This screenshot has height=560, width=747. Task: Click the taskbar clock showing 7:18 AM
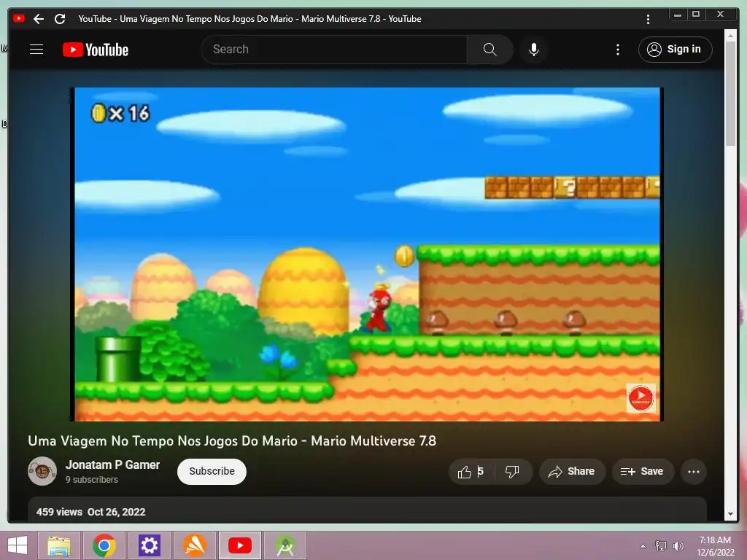pyautogui.click(x=716, y=546)
